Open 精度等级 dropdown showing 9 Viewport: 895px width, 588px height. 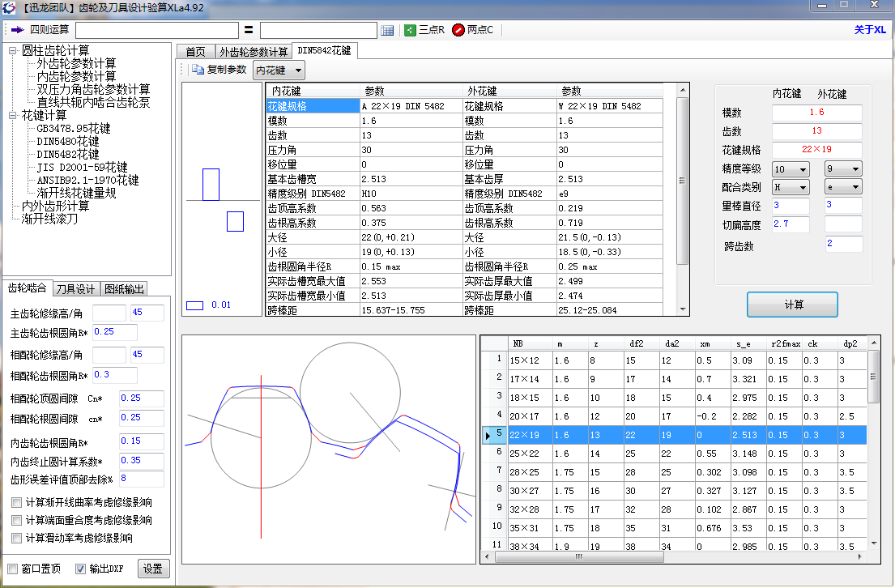point(843,169)
